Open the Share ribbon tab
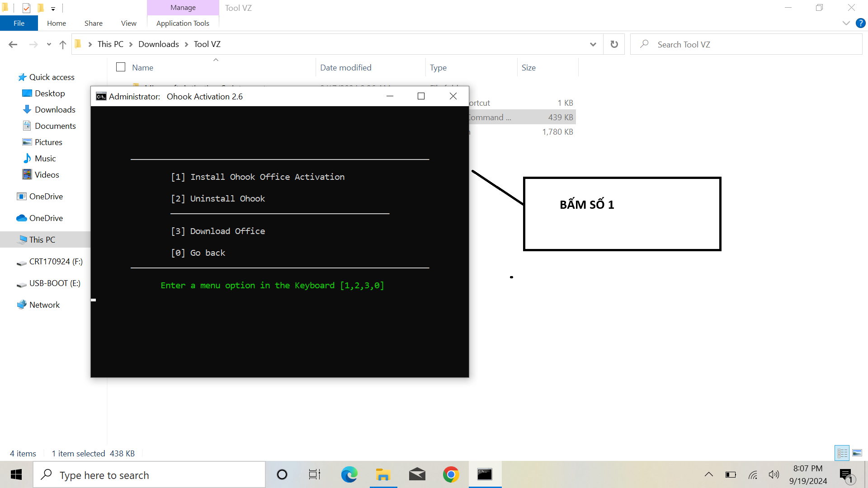 [x=94, y=23]
